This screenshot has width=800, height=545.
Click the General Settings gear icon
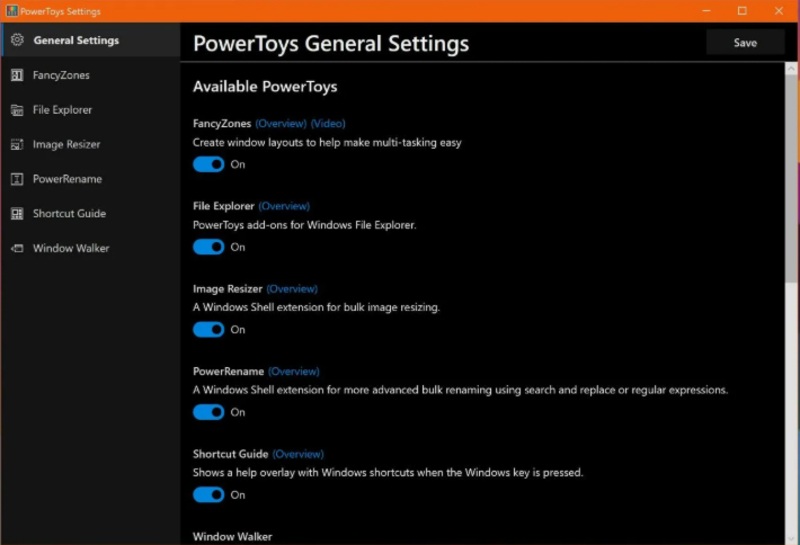(16, 41)
